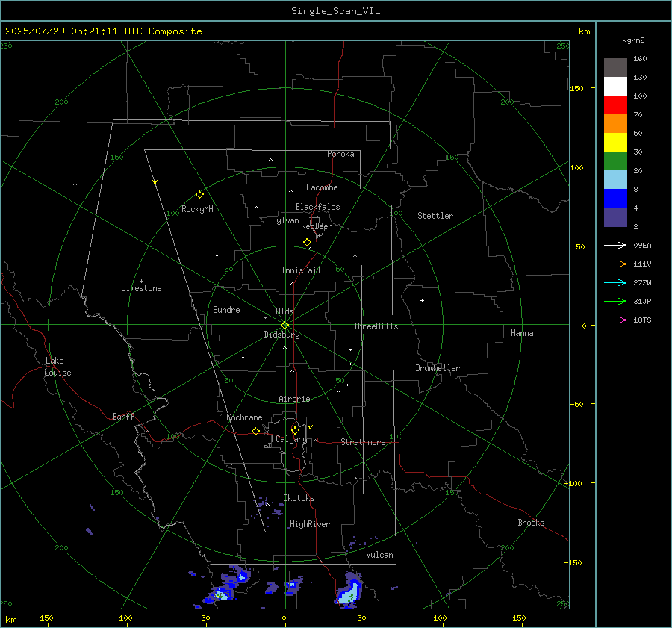This screenshot has height=628, width=672.
Task: Click the Okotoks label
Action: (299, 498)
